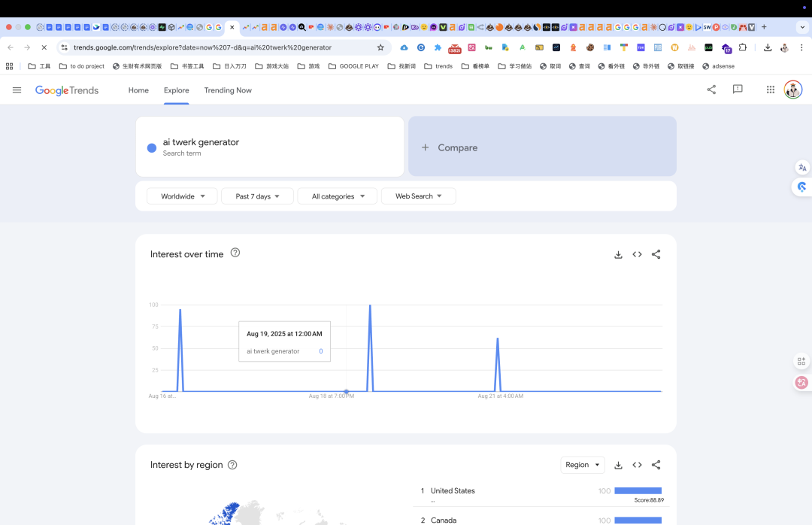This screenshot has height=525, width=812.
Task: Click the browser back arrow
Action: click(11, 47)
